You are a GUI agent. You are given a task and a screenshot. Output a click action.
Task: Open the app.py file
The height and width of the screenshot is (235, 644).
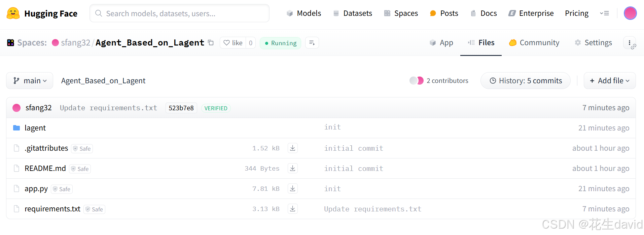pyautogui.click(x=36, y=189)
